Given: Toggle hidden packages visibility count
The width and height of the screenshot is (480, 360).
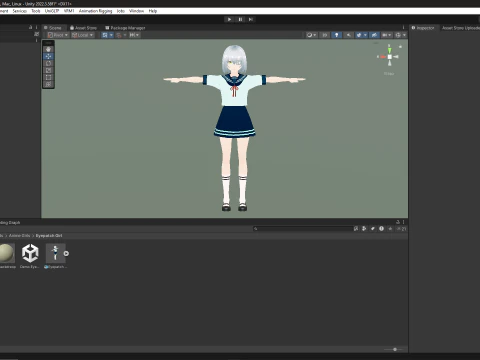Looking at the screenshot, I should point(402,229).
